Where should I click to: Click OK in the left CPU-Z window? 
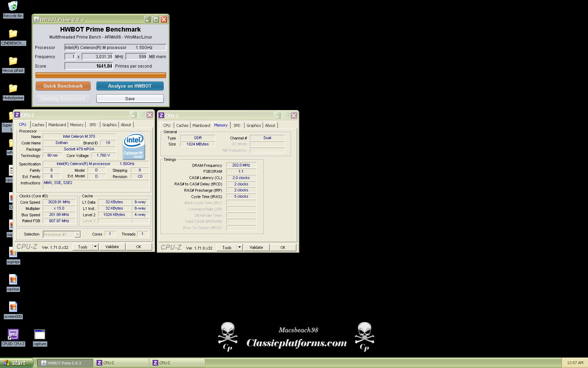tap(139, 247)
